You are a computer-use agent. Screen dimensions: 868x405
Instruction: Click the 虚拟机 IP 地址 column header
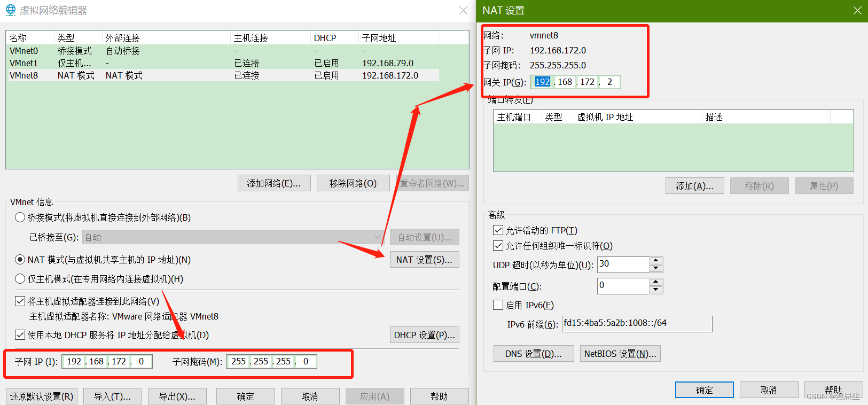pos(638,117)
